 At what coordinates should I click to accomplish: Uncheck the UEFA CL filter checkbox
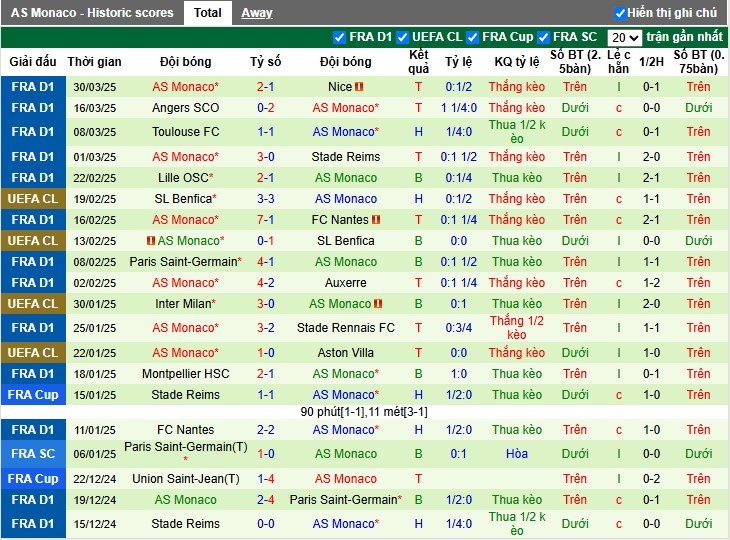(x=402, y=37)
